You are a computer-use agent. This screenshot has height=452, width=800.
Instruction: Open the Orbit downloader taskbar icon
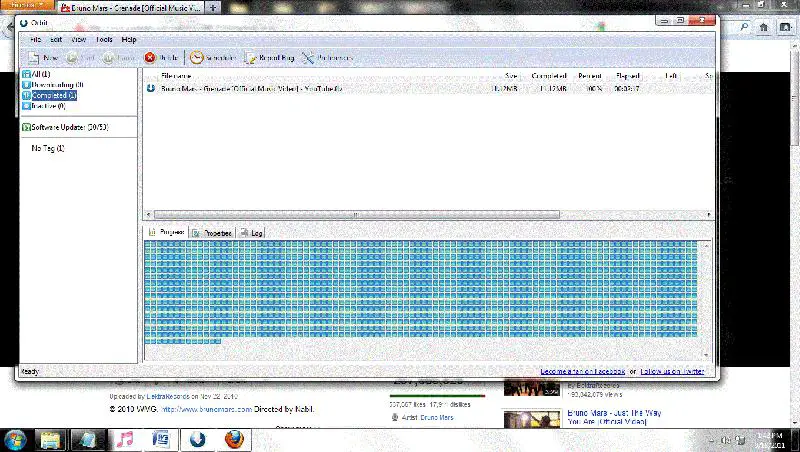pos(197,440)
